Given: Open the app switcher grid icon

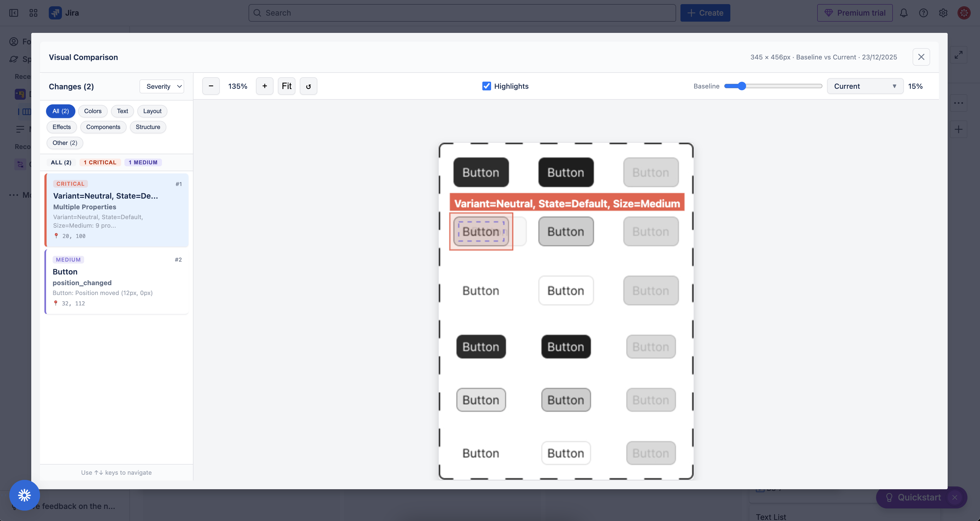Looking at the screenshot, I should 33,13.
